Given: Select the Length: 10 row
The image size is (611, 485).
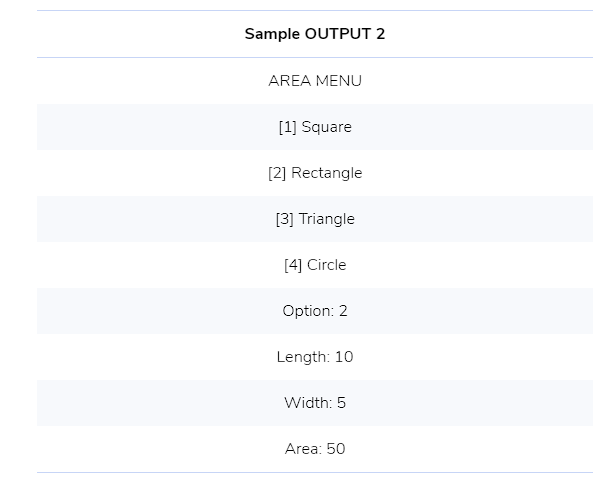Looking at the screenshot, I should [315, 357].
